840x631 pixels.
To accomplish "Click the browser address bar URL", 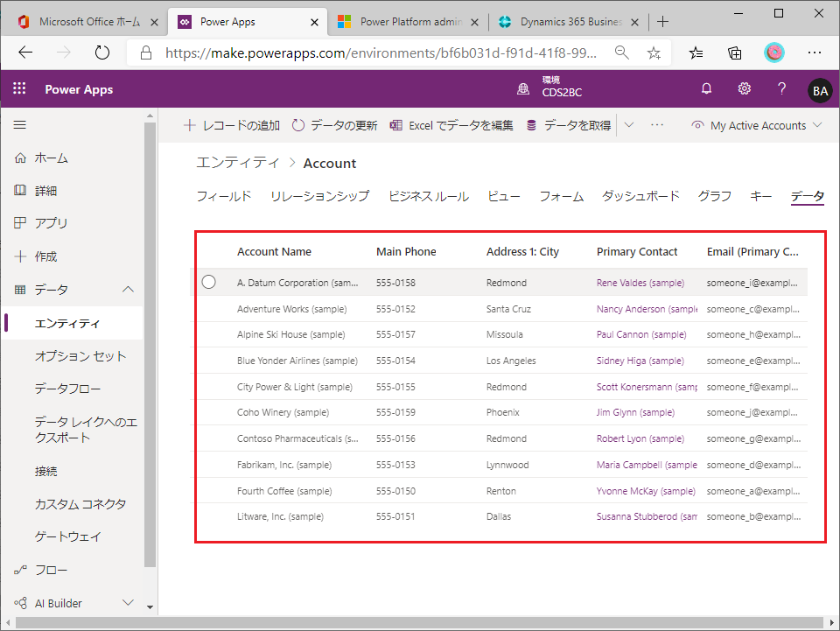I will pos(381,53).
